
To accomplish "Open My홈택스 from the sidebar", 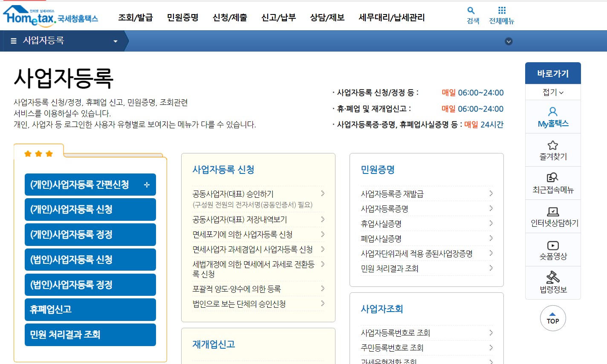I will pyautogui.click(x=553, y=116).
